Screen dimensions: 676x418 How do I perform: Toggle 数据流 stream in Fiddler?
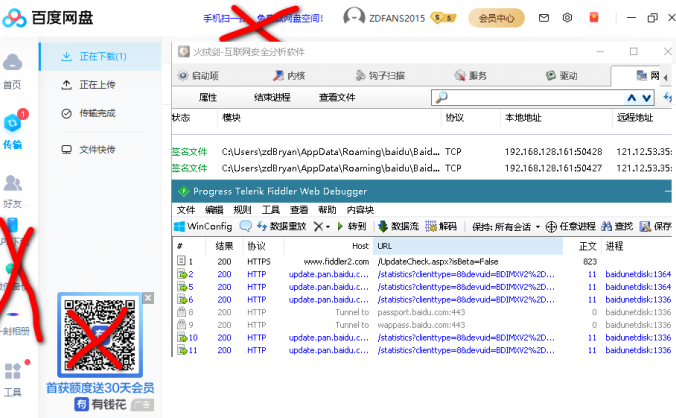coord(398,226)
